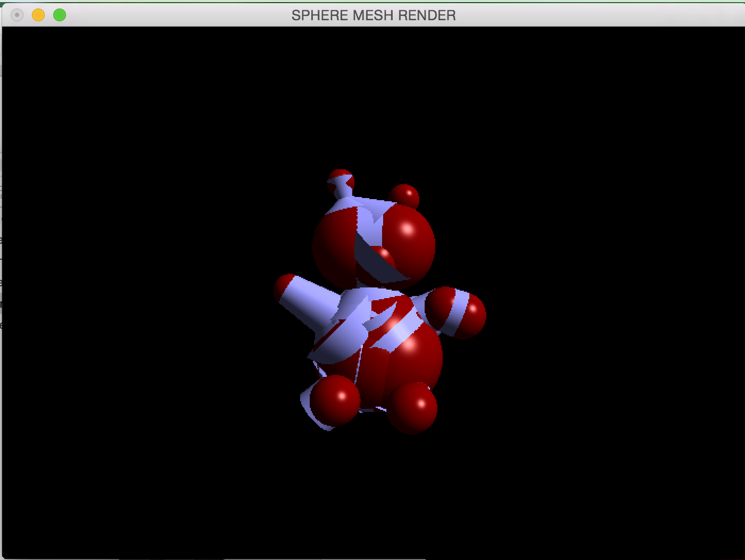Click the grayed-out close window button
The width and height of the screenshot is (745, 560).
pyautogui.click(x=17, y=15)
